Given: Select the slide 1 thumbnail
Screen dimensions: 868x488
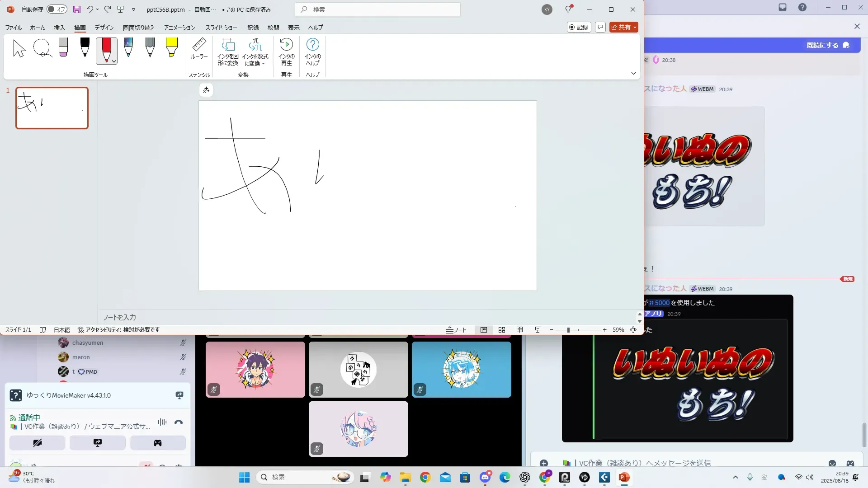Looking at the screenshot, I should [x=52, y=108].
